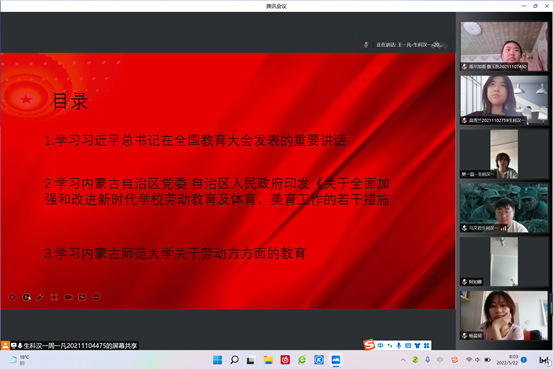Viewport: 553px width, 369px height.
Task: Open taskbar clock showing 2022/5/22
Action: [x=507, y=360]
